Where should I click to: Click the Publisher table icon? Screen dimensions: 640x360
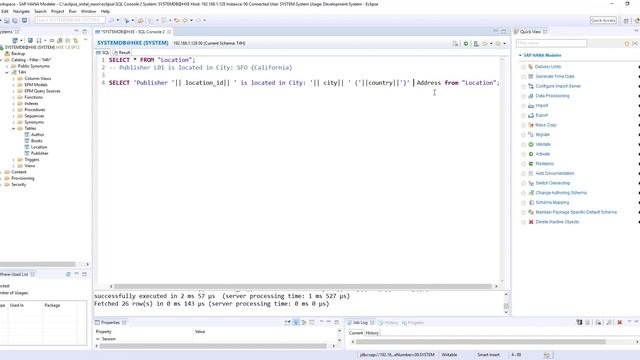(x=27, y=153)
